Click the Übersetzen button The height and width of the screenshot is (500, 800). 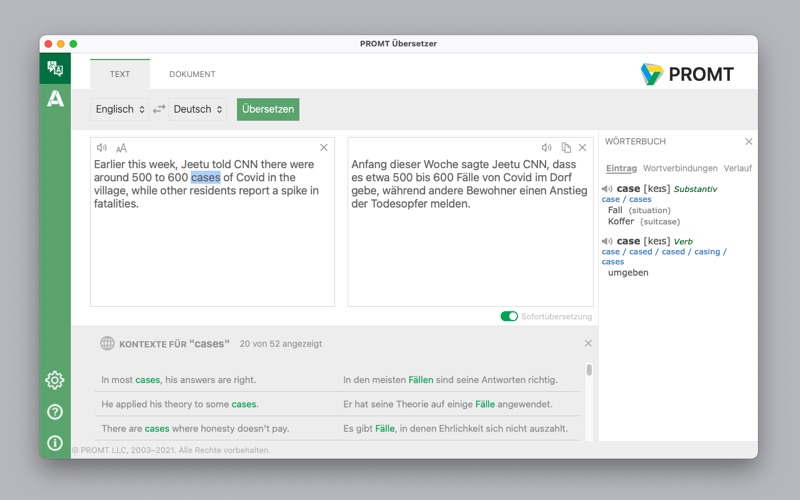coord(268,109)
